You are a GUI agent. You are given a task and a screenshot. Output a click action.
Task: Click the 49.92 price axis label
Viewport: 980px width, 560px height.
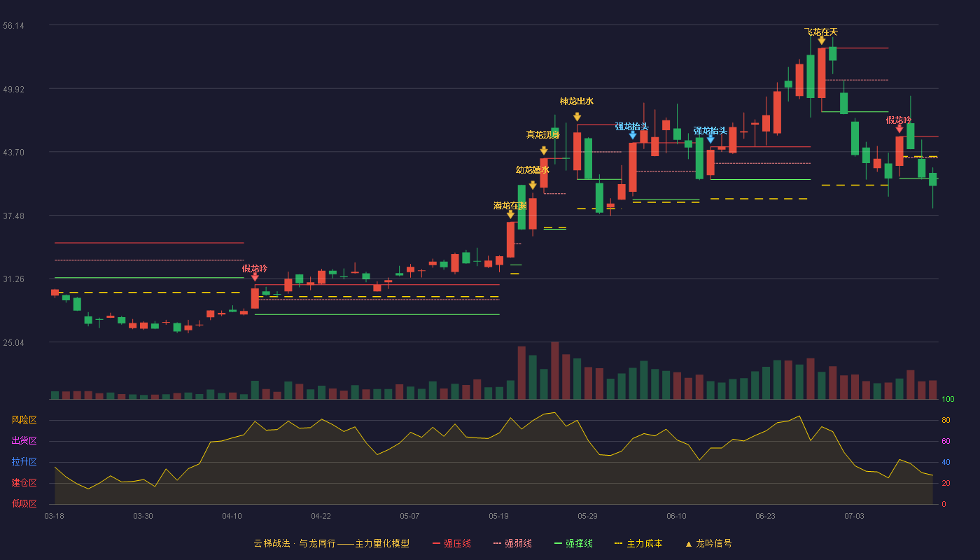click(x=13, y=89)
